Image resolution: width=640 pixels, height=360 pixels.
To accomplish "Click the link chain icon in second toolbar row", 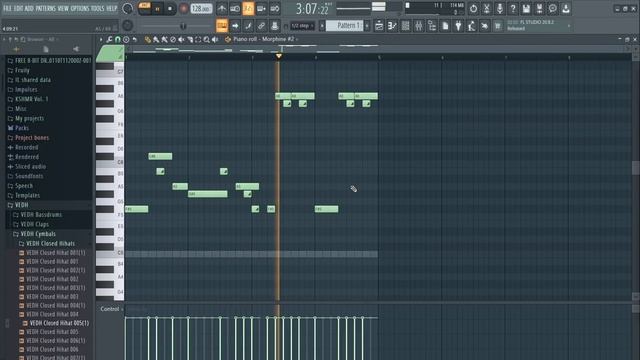I will click(x=261, y=26).
